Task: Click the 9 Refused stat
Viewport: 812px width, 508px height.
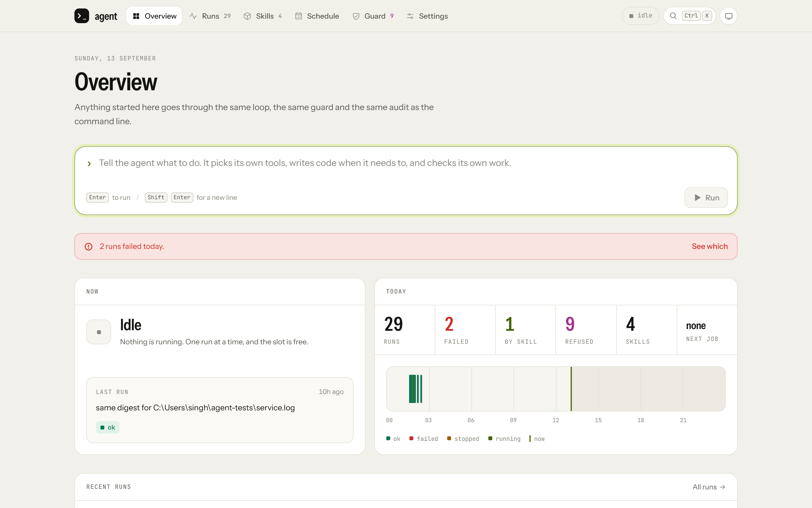Action: [586, 330]
